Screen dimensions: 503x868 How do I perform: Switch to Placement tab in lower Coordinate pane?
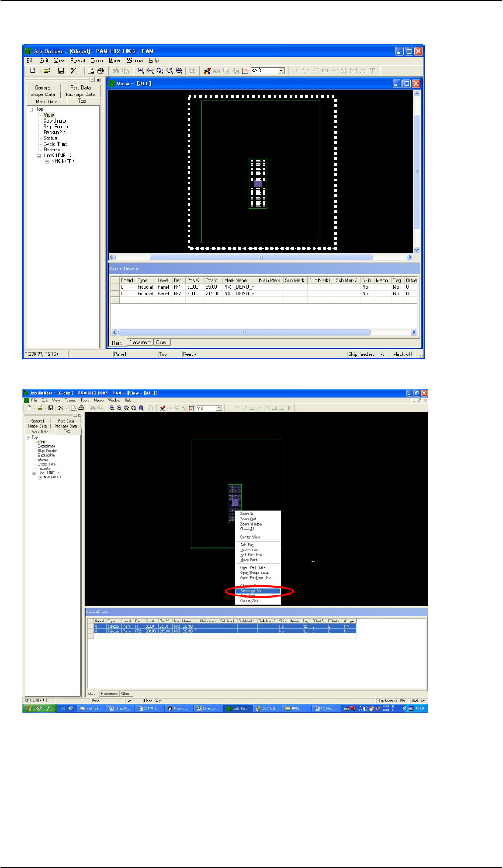109,694
